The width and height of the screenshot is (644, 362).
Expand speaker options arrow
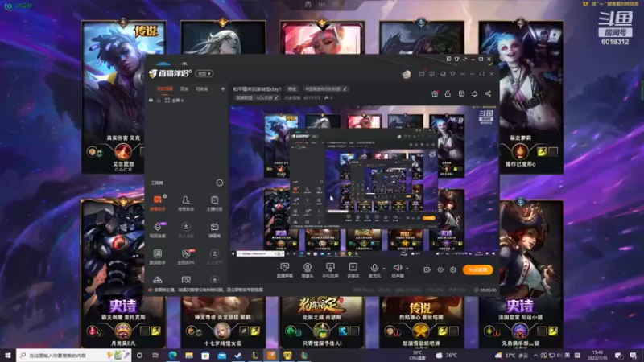(407, 269)
